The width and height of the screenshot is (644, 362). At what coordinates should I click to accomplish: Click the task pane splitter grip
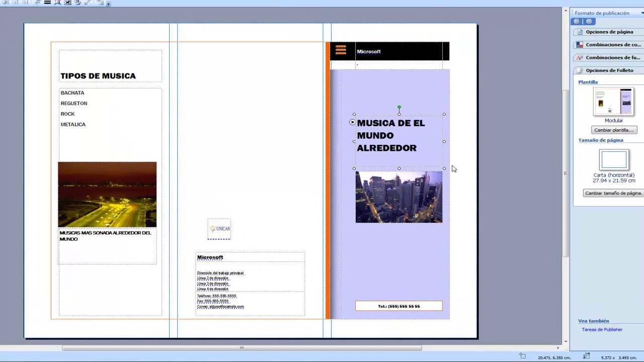tap(565, 173)
